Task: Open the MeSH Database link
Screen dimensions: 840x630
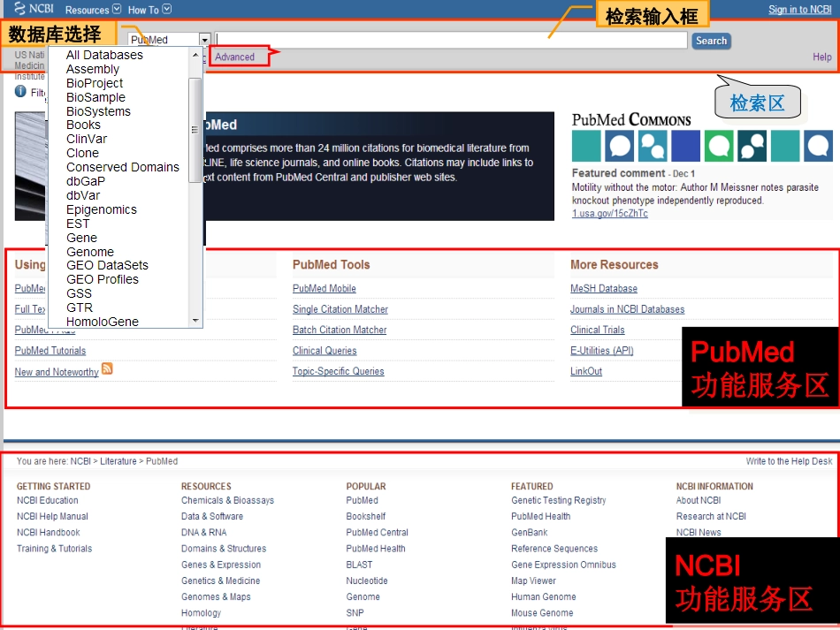Action: [x=604, y=289]
